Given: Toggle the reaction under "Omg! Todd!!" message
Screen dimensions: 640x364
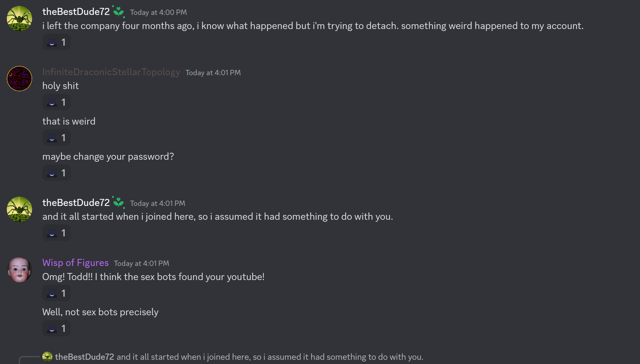Looking at the screenshot, I should coord(56,293).
